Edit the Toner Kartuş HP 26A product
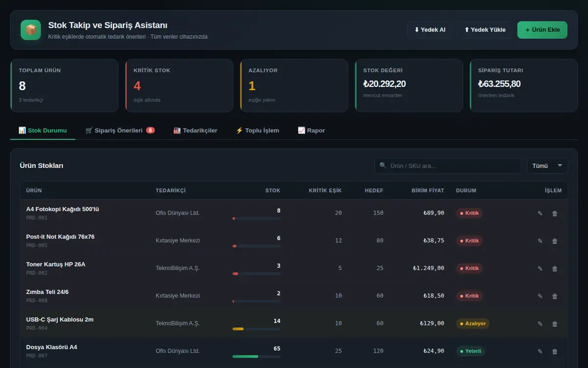 click(540, 268)
